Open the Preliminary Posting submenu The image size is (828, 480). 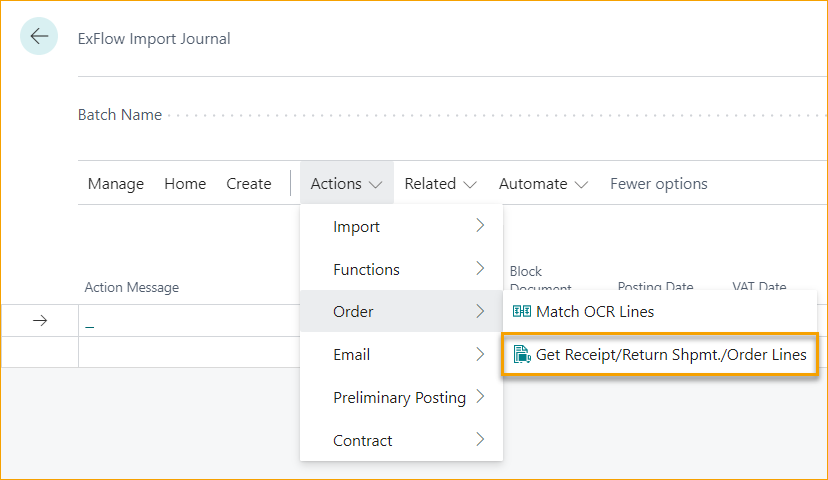pos(401,397)
